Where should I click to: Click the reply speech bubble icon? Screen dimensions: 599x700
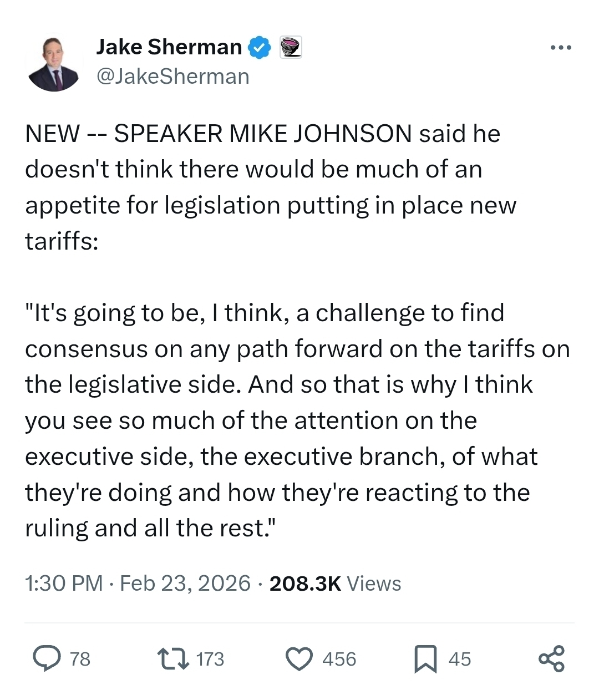(x=47, y=658)
